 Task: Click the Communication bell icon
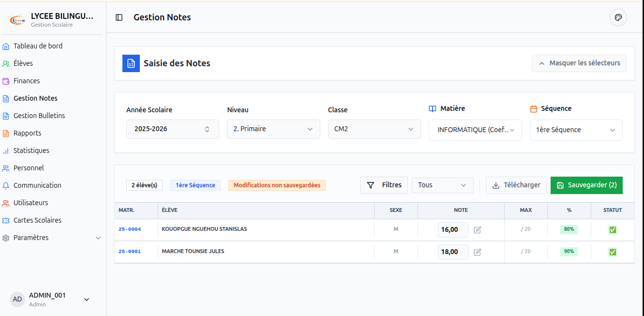point(6,186)
